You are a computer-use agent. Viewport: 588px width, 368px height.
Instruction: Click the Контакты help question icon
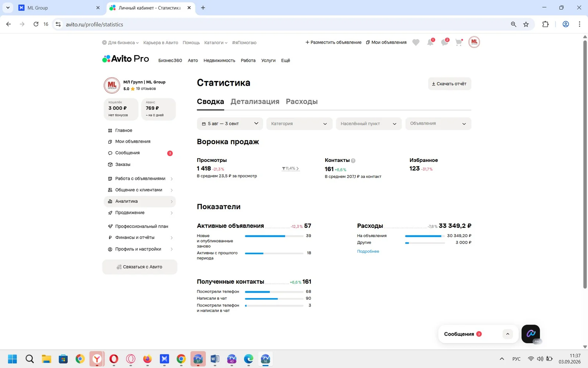click(x=353, y=160)
